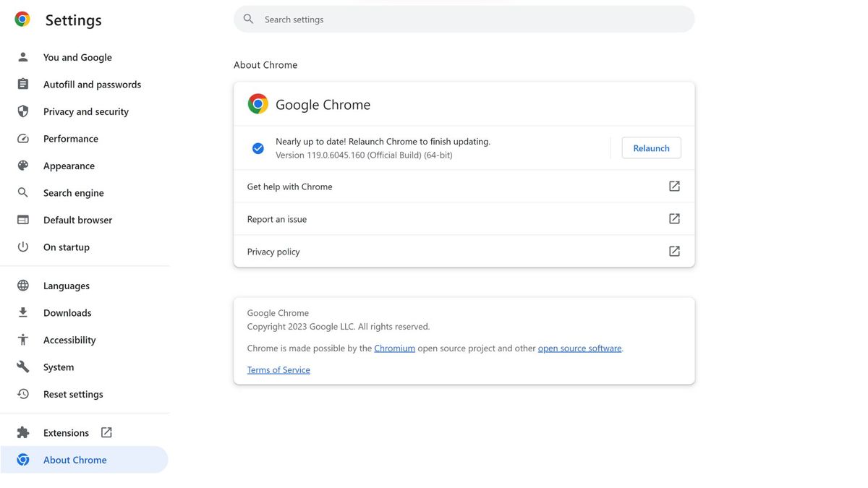This screenshot has height=488, width=868.
Task: Open Downloads via the download arrow icon
Action: (22, 312)
